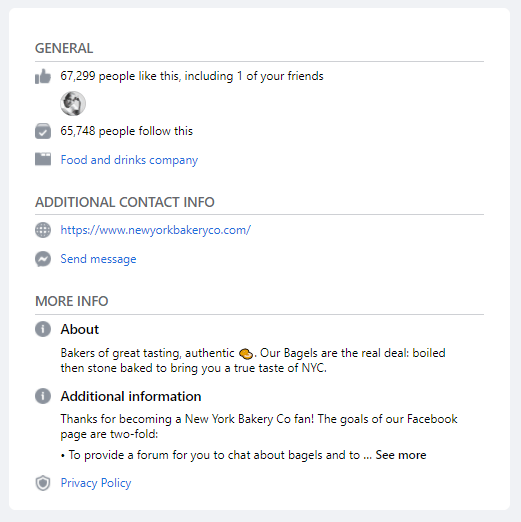Click the About heading
This screenshot has height=522, width=521.
[x=80, y=329]
